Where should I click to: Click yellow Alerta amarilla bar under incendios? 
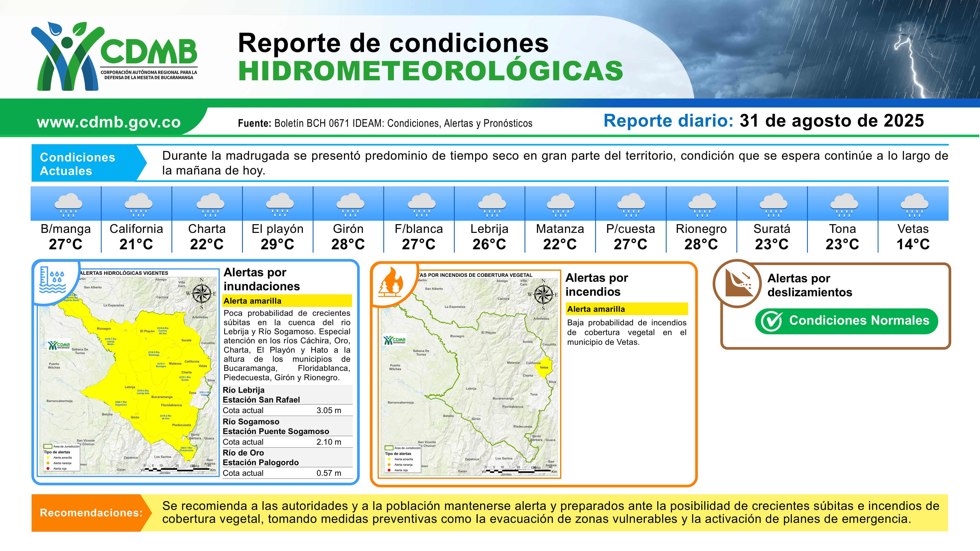click(627, 309)
